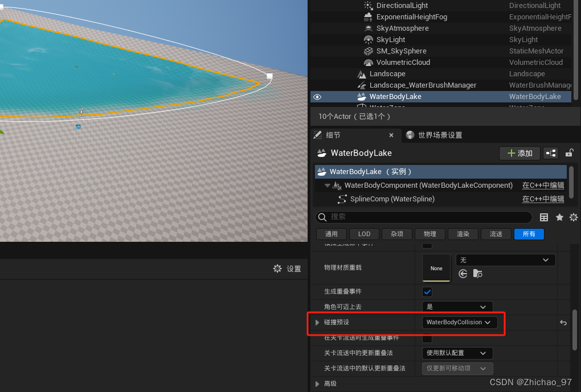This screenshot has height=392, width=581.
Task: Click the outliner vertical scrollbar
Action: coord(576,50)
